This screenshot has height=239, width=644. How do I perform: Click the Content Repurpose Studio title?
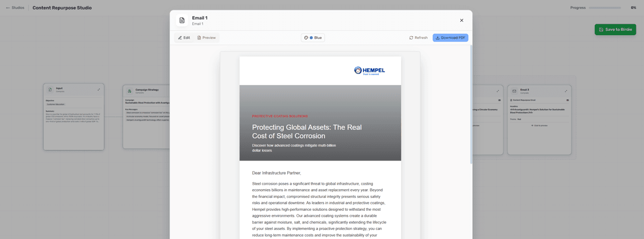click(62, 8)
